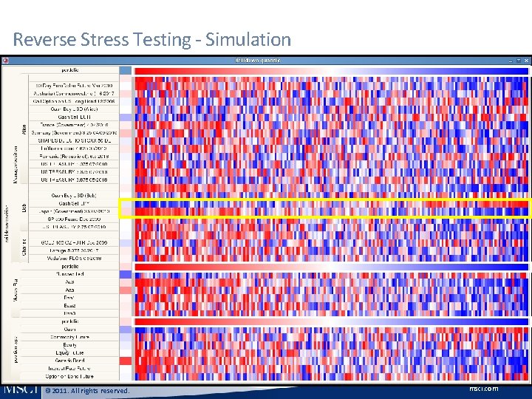This screenshot has width=532, height=399.
Task: Select the Cash position type row
Action: 69,329
